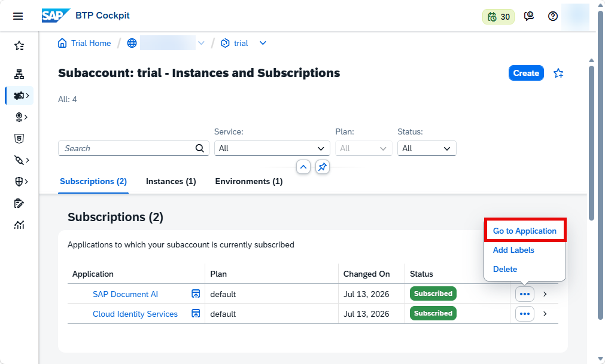Switch to Subscriptions (2) tab
Viewport: 605px width, 364px height.
93,182
